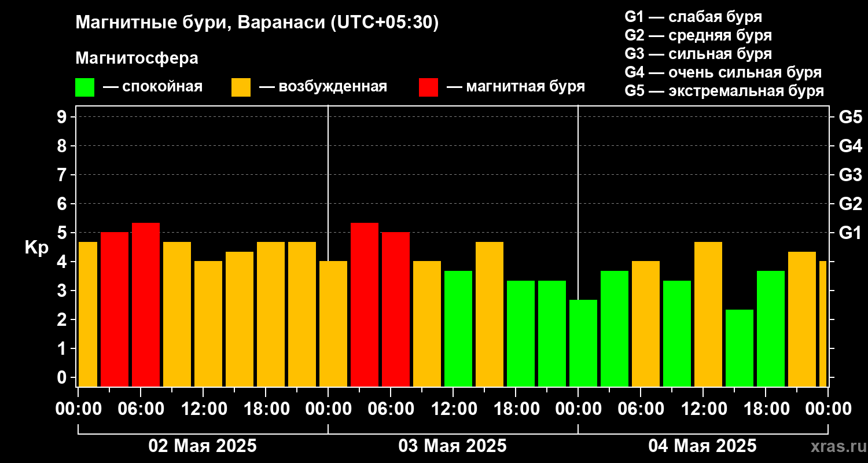Image resolution: width=868 pixels, height=463 pixels.
Task: Click the 'G3' label on right axis
Action: point(851,175)
